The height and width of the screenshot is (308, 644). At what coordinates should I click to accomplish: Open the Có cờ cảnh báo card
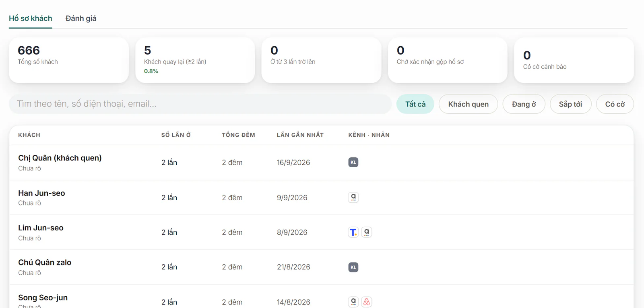[574, 60]
